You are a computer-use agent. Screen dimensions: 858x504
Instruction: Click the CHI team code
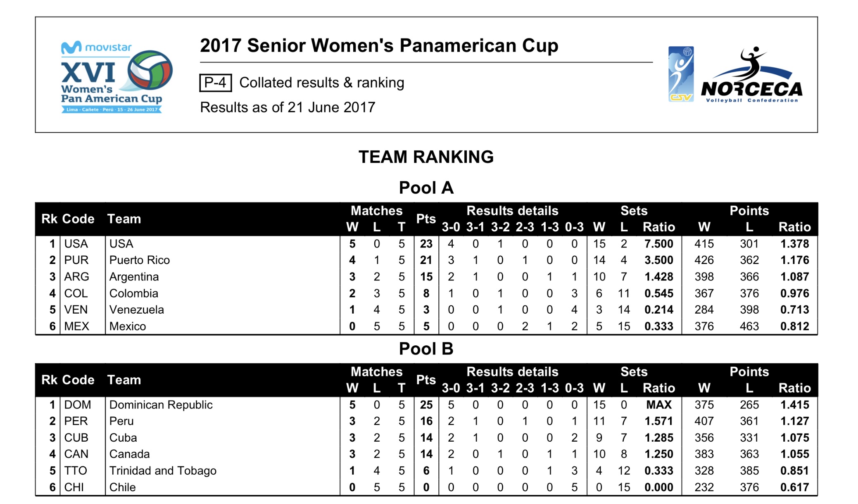[x=74, y=487]
